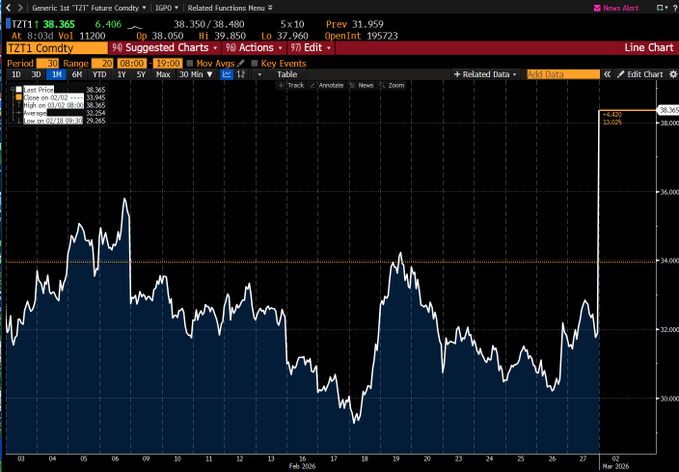Switch to the Table view
The height and width of the screenshot is (472, 679).
(x=286, y=74)
